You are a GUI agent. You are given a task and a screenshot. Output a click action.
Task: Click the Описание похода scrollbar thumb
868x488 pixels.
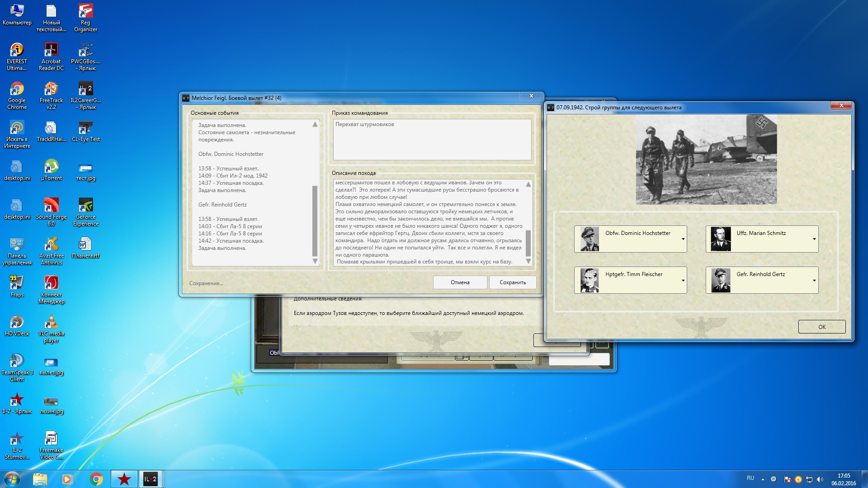(528, 243)
